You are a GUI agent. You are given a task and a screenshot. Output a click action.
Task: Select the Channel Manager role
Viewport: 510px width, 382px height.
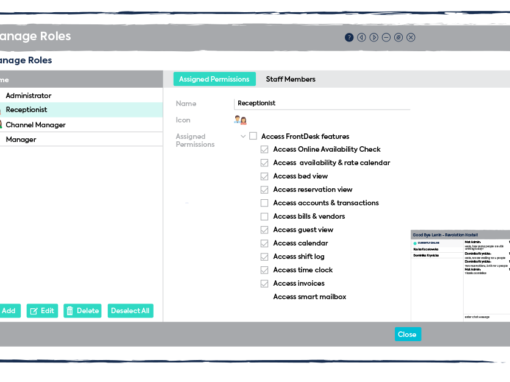tap(81, 125)
